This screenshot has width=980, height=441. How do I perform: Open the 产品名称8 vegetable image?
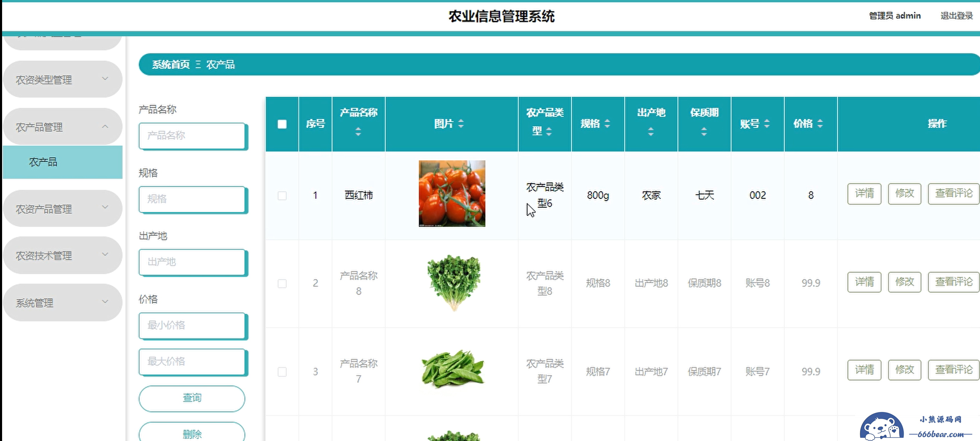pyautogui.click(x=454, y=283)
